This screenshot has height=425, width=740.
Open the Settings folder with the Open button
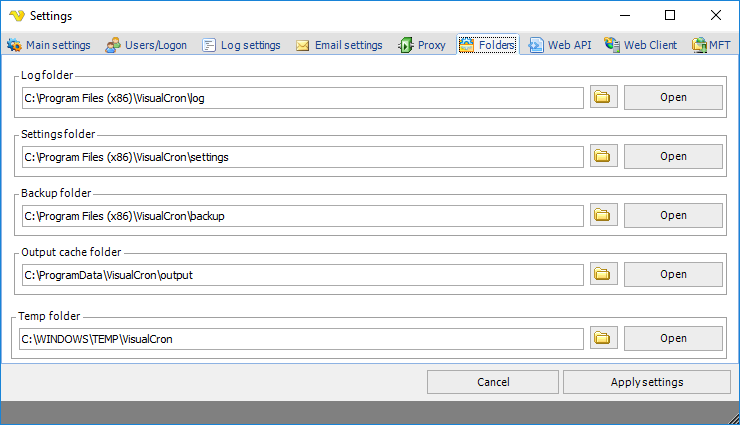pos(673,156)
